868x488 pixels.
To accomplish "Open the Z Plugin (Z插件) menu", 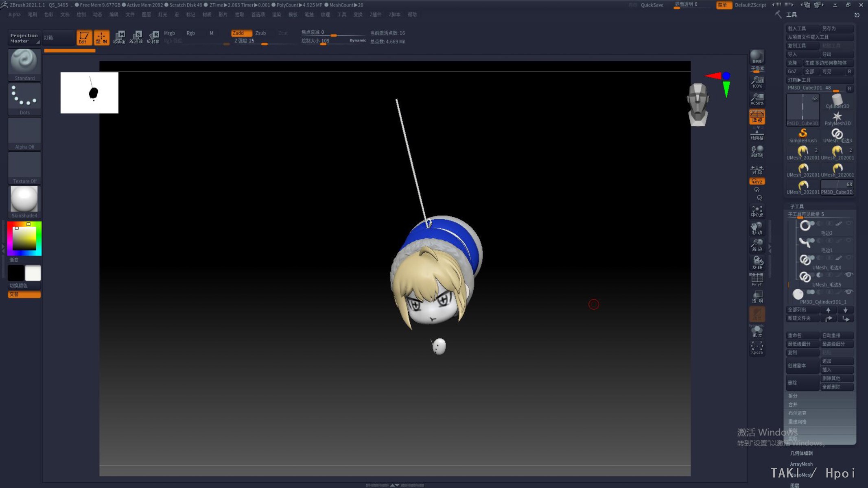I will pyautogui.click(x=376, y=14).
